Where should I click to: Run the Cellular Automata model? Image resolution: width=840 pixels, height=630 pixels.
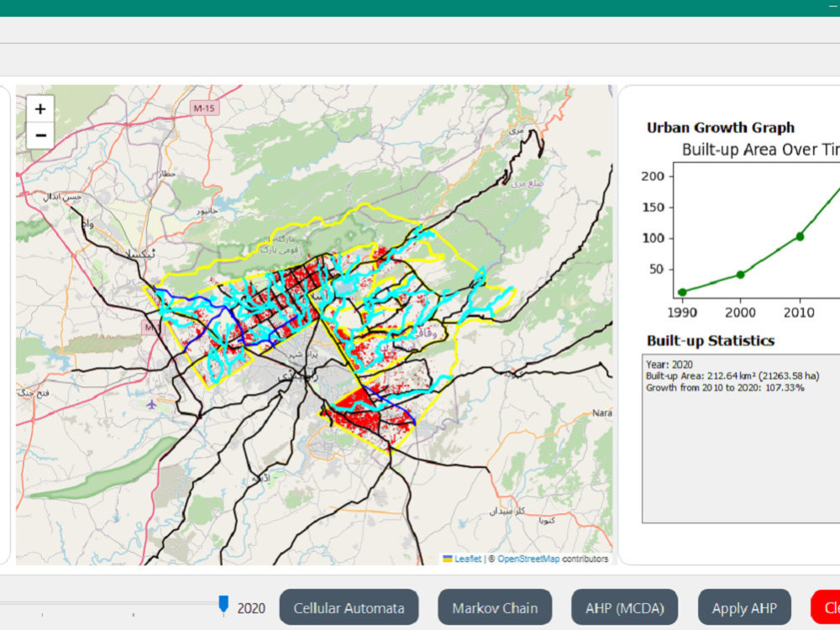(349, 608)
